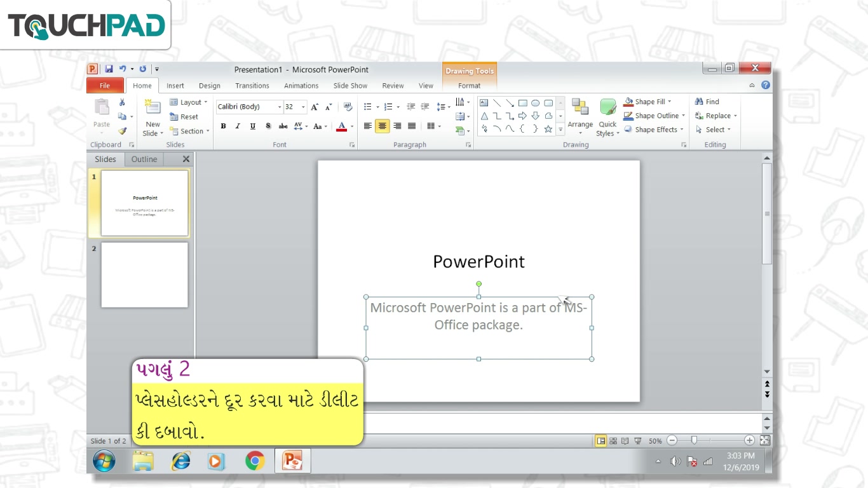Click the Arrange button
This screenshot has width=868, height=488.
[x=580, y=117]
